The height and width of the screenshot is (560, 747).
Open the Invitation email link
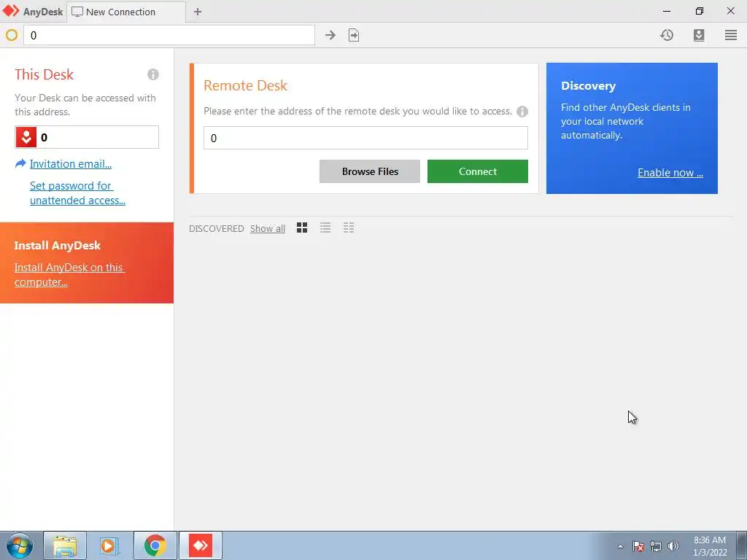point(71,164)
